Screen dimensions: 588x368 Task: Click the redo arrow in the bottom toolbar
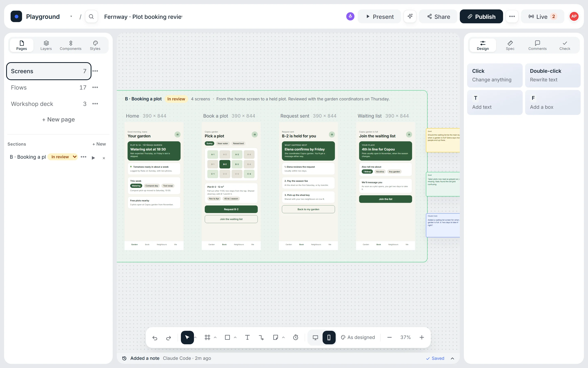[x=168, y=338]
